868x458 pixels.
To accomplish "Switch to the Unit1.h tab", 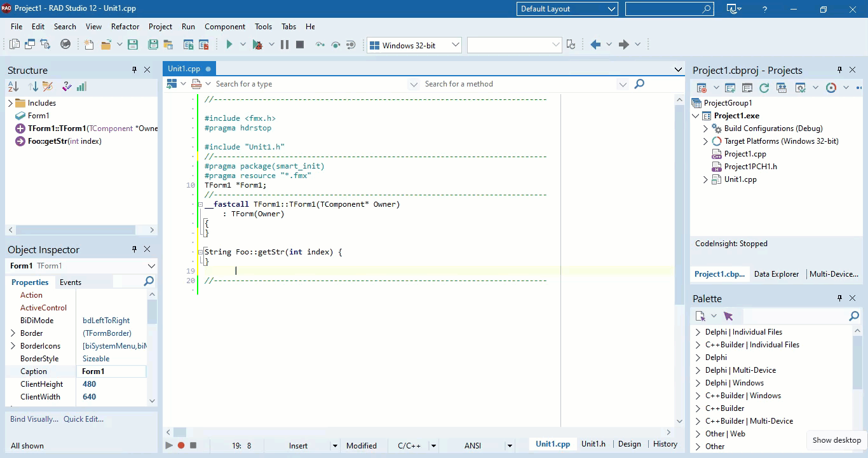I will tap(593, 444).
